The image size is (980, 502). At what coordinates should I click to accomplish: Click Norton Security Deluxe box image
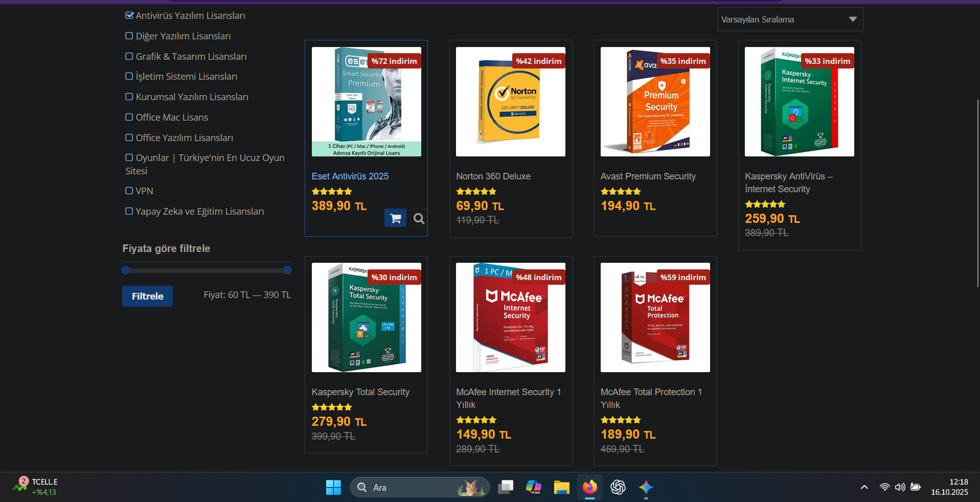[511, 102]
